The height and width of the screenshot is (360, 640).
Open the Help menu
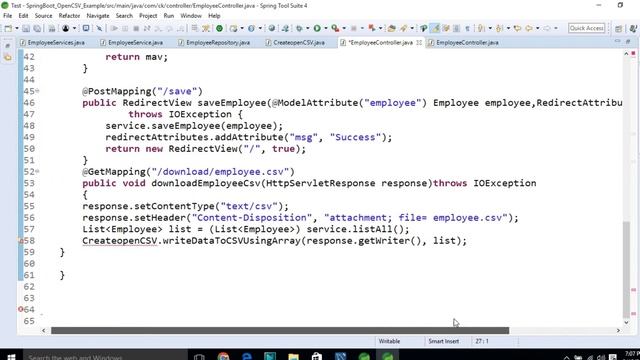click(214, 16)
